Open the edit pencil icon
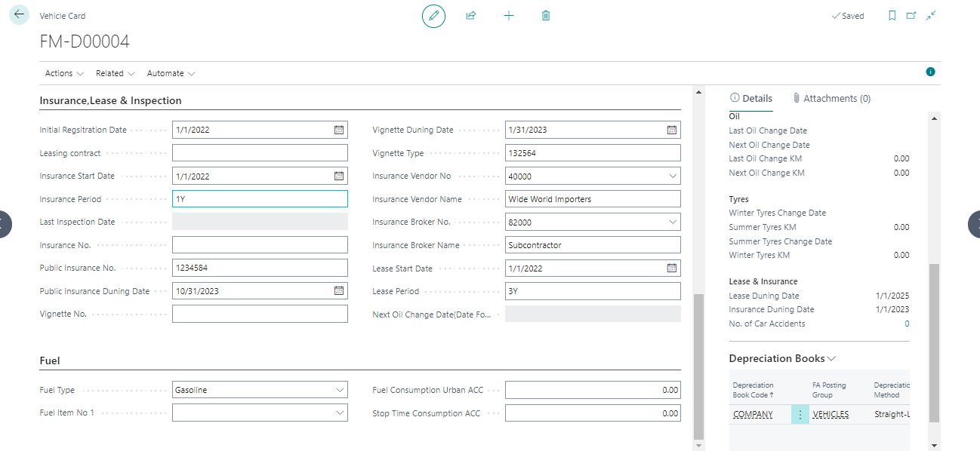Screen dimensions: 980x451 [x=433, y=15]
